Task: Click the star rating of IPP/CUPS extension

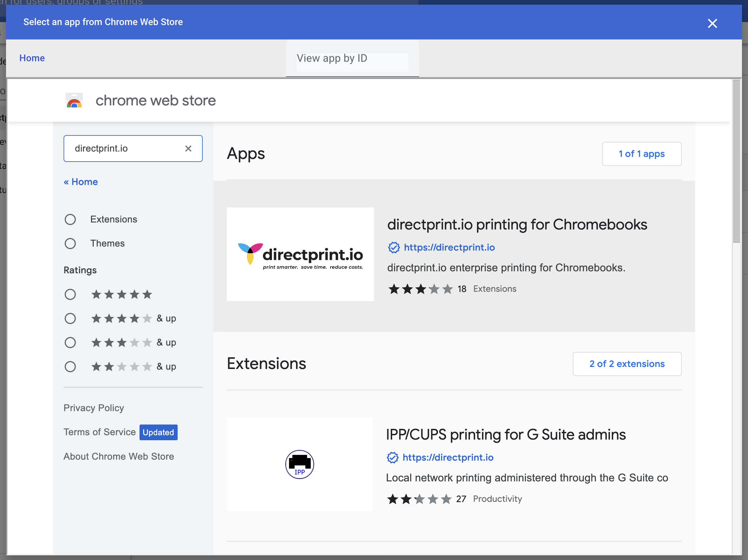Action: tap(419, 499)
